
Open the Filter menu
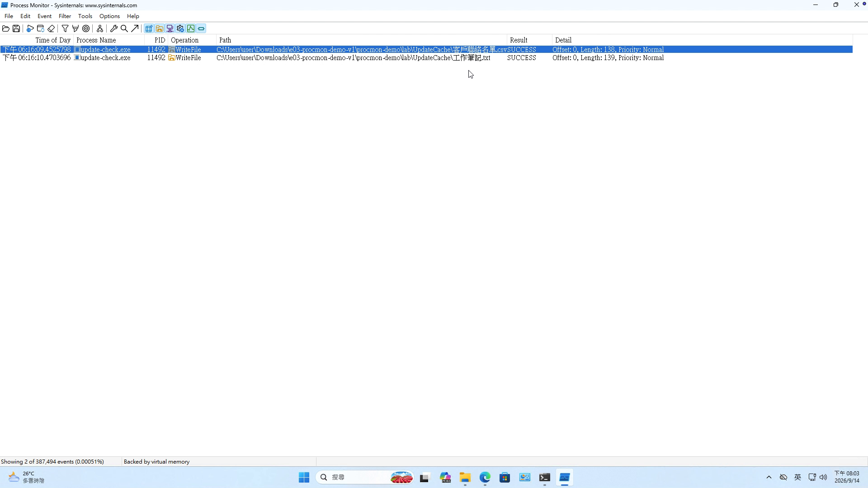(65, 16)
